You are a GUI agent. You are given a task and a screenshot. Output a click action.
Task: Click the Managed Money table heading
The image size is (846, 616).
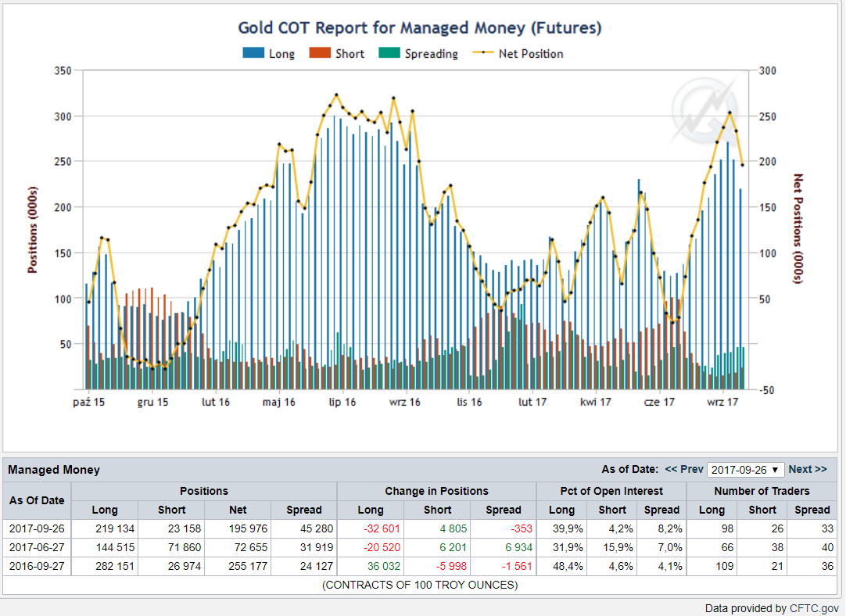click(x=54, y=470)
